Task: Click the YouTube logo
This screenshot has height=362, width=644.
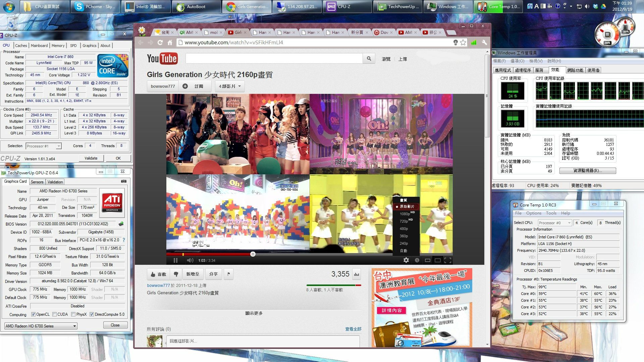Action: tap(162, 59)
